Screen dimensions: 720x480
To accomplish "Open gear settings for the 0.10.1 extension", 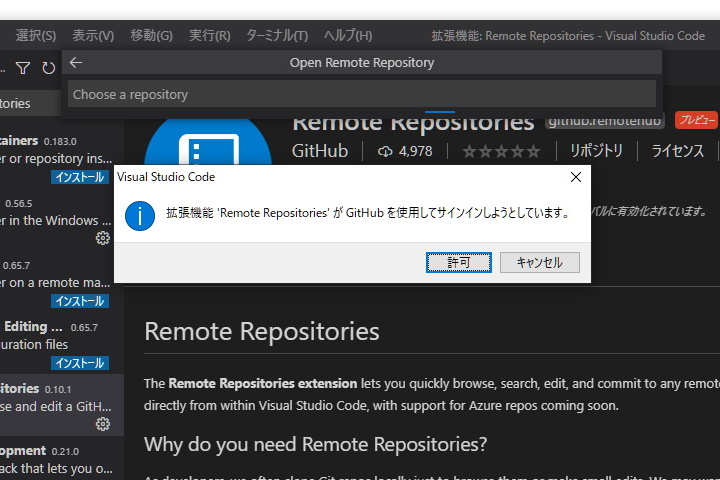I will 102,424.
